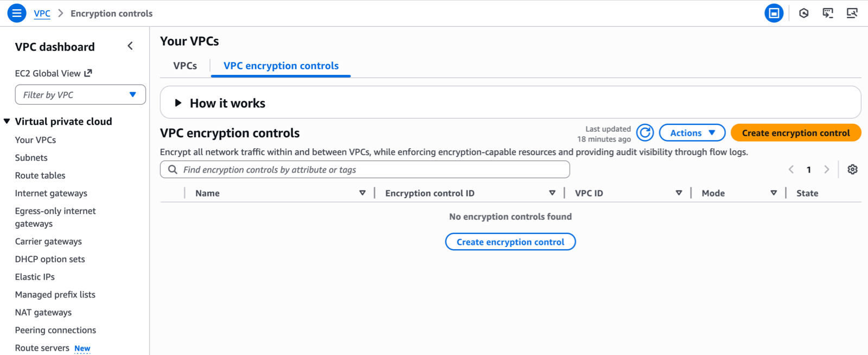Switch to the VPCs tab

(x=185, y=66)
